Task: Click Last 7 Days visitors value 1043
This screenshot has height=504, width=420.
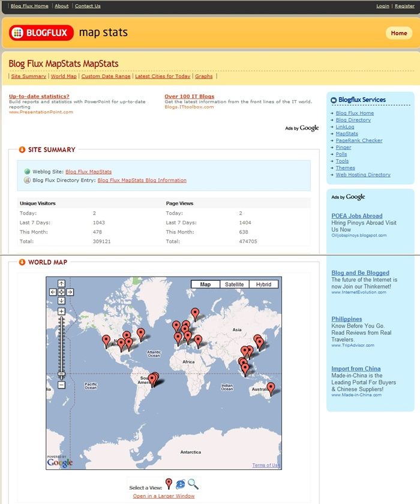Action: (x=98, y=223)
